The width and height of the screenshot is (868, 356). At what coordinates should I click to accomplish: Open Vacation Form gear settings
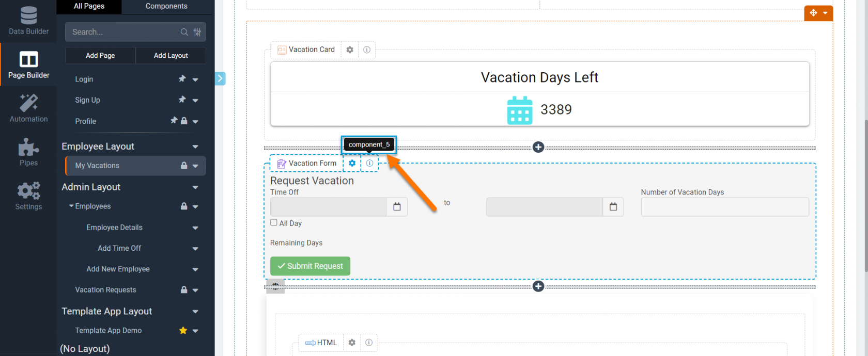352,163
